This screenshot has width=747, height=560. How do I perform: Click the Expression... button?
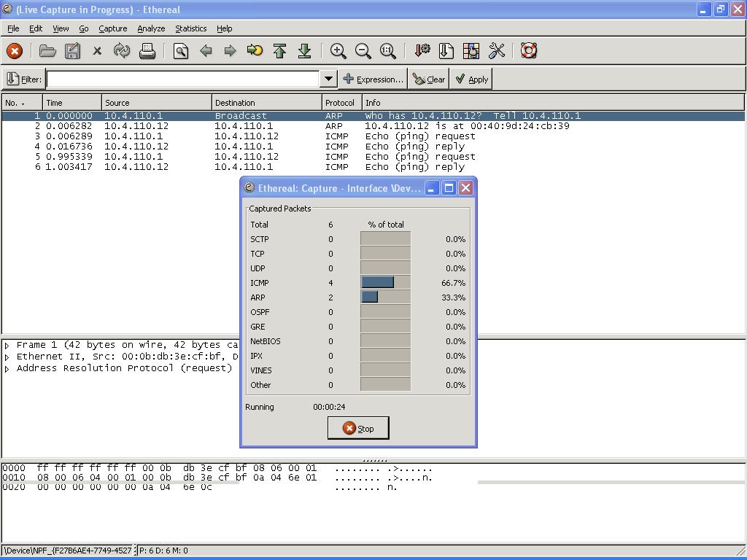click(x=373, y=79)
